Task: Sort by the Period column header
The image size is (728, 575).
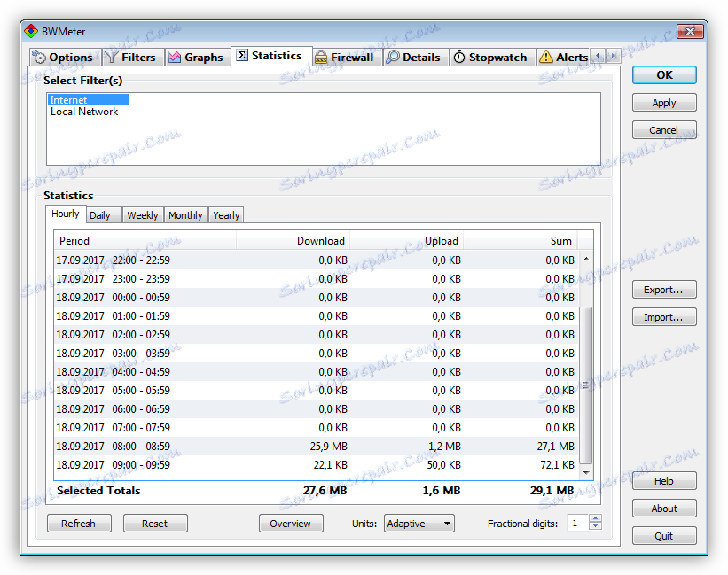Action: pyautogui.click(x=145, y=241)
